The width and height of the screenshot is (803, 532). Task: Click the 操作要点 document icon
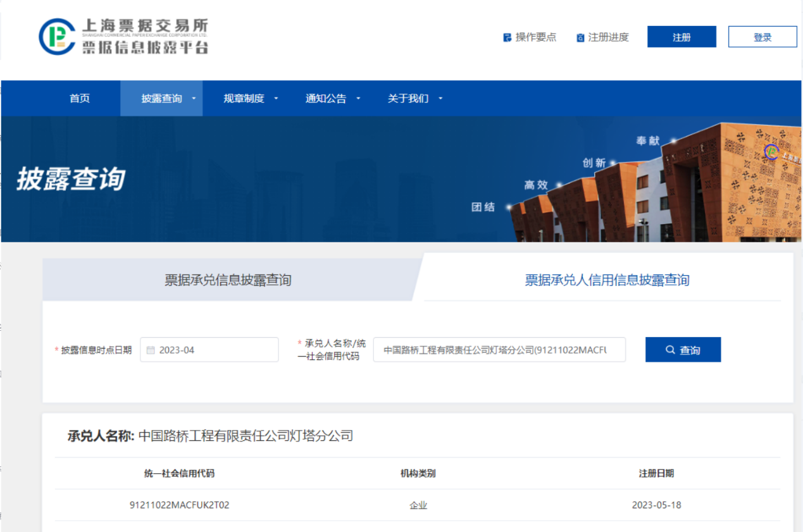507,37
